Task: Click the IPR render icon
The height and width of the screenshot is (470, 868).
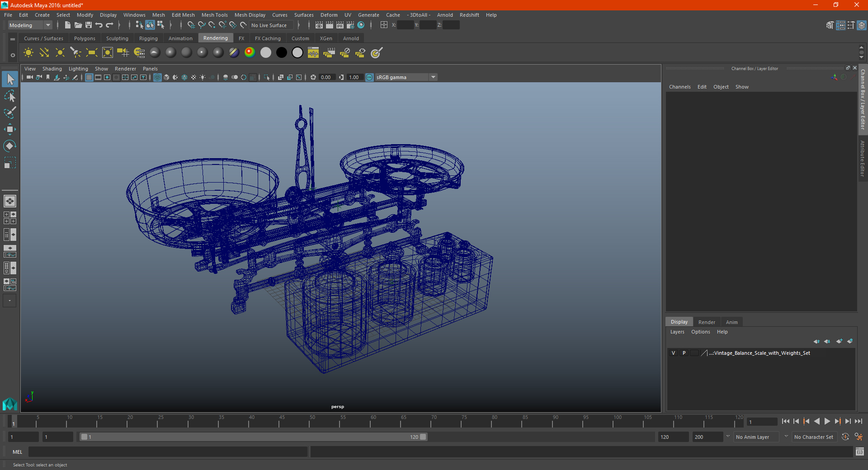Action: [340, 25]
